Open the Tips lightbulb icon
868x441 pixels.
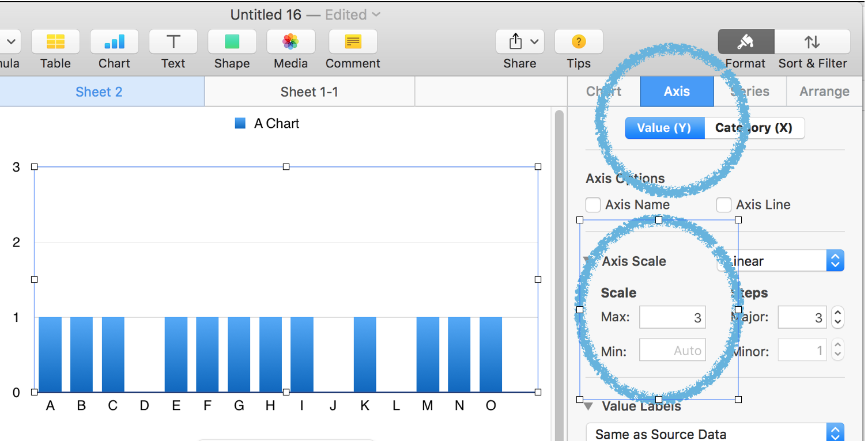click(x=579, y=42)
